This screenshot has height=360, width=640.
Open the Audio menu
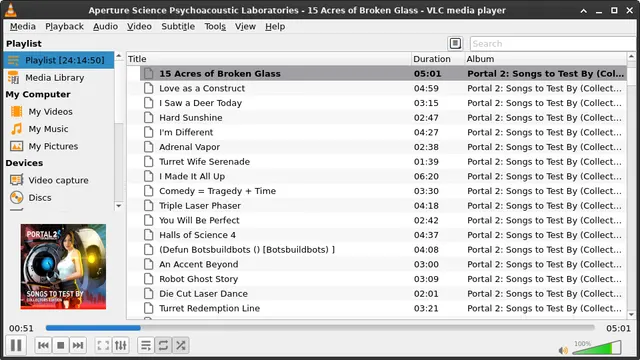pyautogui.click(x=105, y=27)
